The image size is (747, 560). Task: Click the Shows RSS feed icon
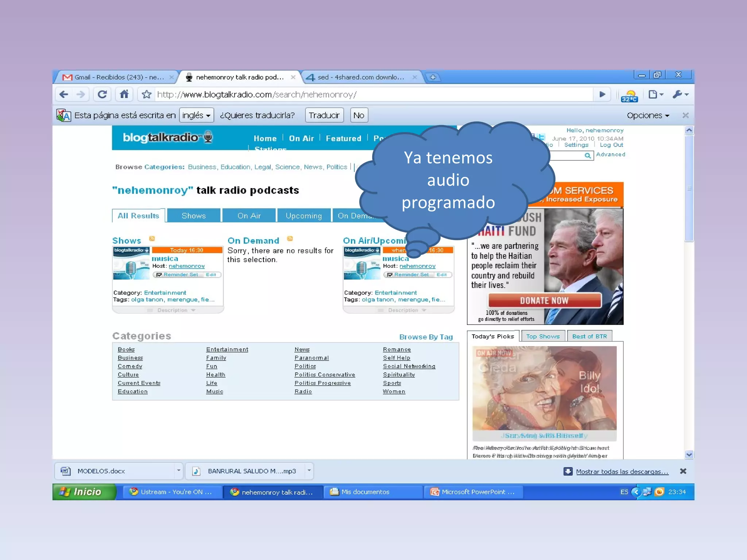tap(152, 239)
